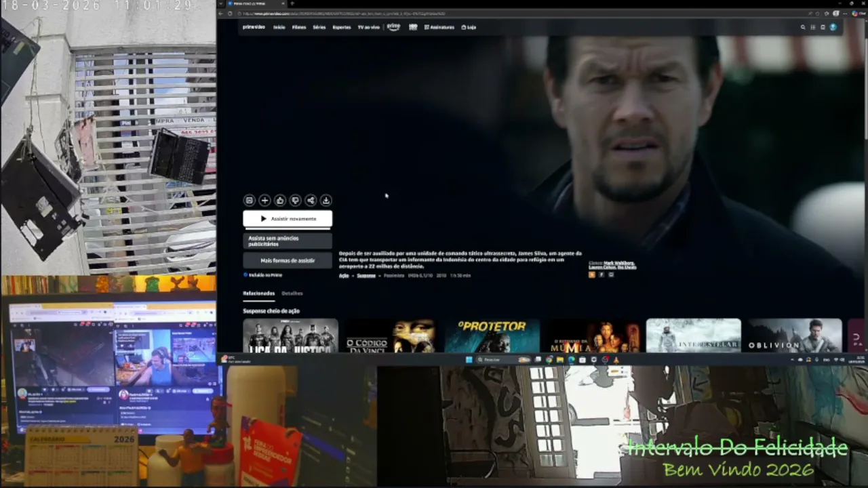Open the Interstellar movie thumbnail
Image resolution: width=868 pixels, height=488 pixels.
(693, 335)
